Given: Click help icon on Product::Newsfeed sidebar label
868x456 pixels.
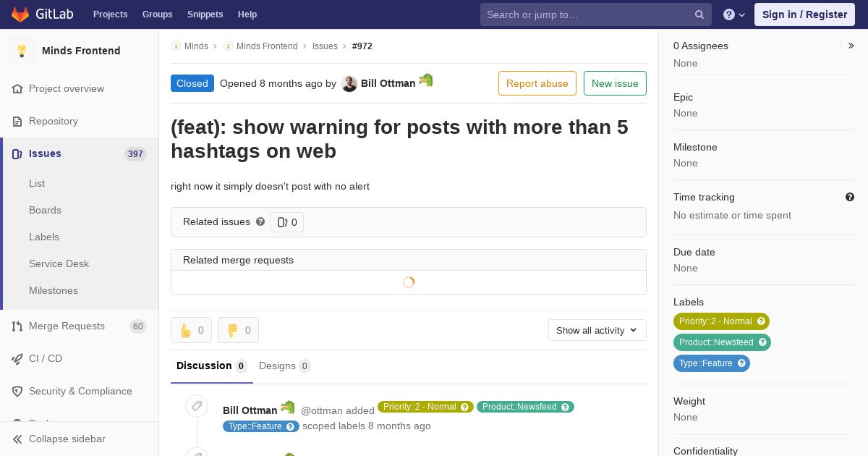Looking at the screenshot, I should (762, 342).
